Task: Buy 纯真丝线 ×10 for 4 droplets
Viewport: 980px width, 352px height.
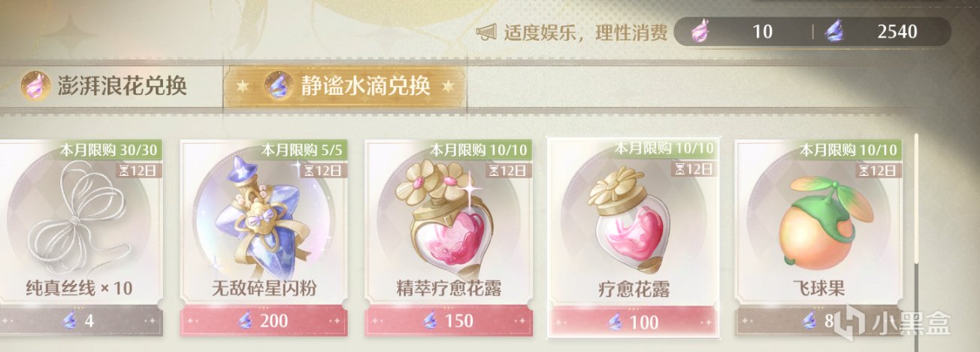Action: [x=78, y=321]
